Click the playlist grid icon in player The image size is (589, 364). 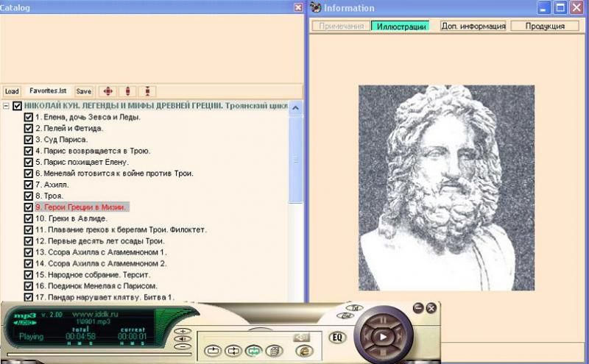273,351
